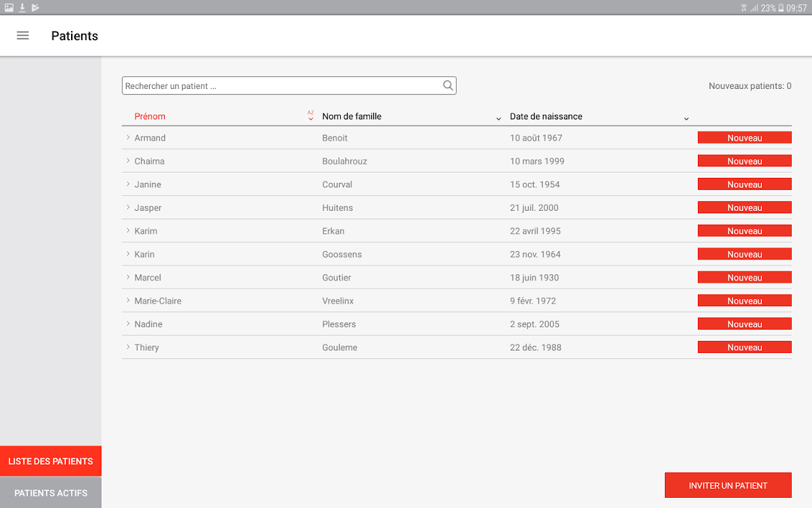Click the Nouveau badge for Karim Erkan

pyautogui.click(x=744, y=231)
